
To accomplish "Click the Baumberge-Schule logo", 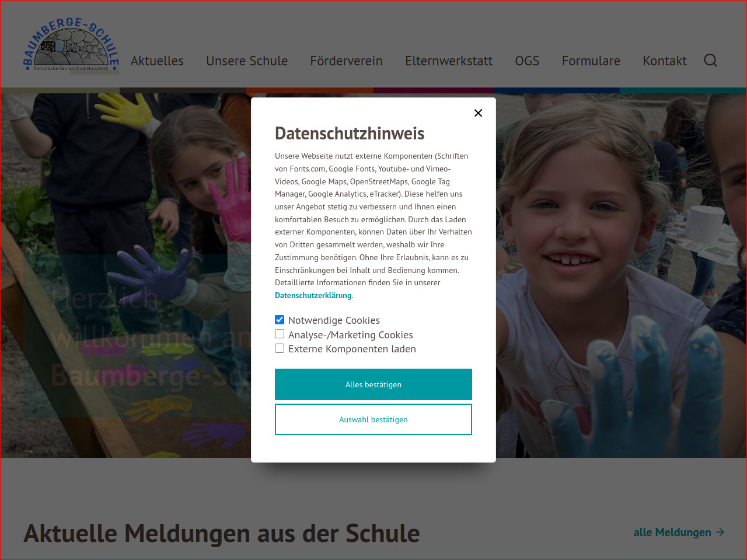I will click(x=71, y=45).
